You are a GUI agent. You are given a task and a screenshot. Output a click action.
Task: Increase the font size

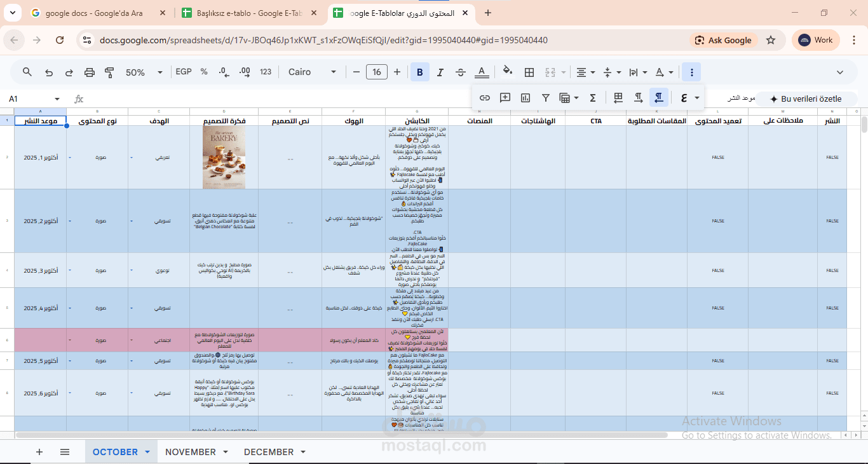[x=397, y=72]
